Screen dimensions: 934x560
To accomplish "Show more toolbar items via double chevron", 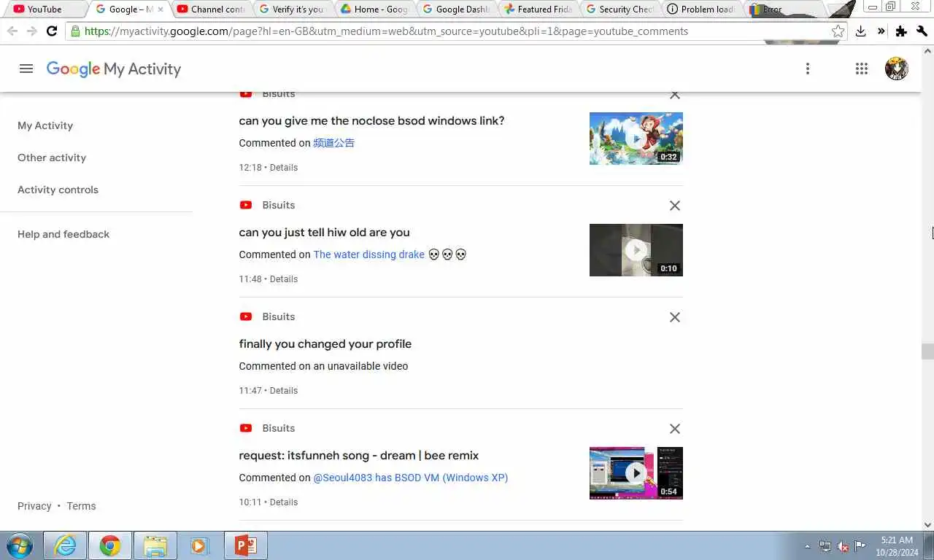I will coord(881,31).
